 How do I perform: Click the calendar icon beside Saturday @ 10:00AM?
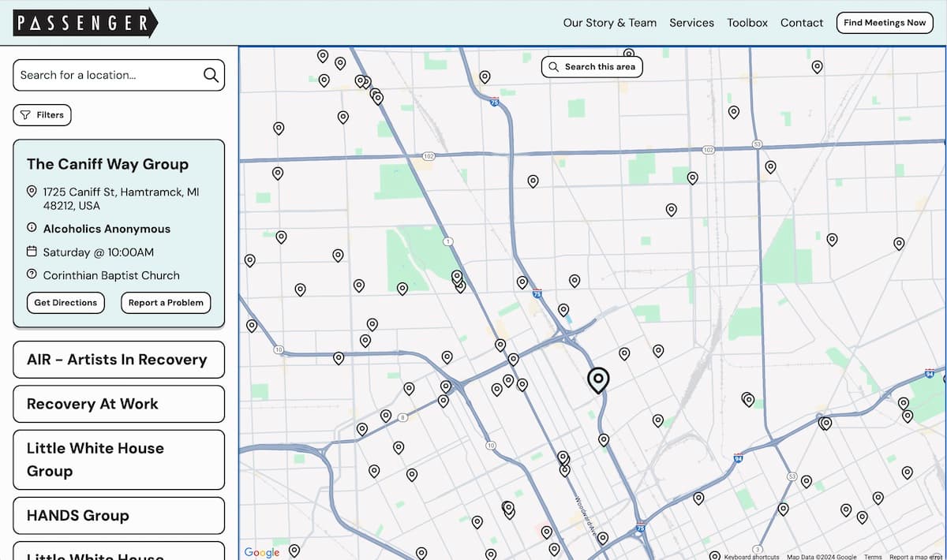click(x=32, y=252)
